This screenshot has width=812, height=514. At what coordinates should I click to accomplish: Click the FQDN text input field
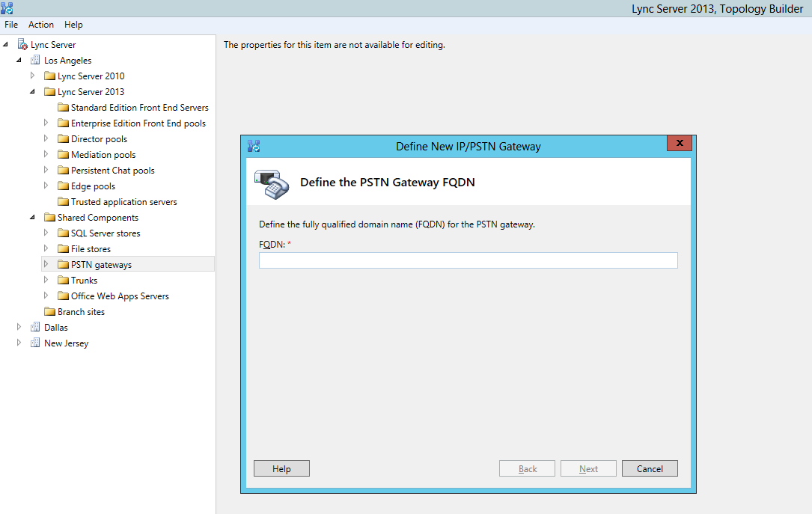pyautogui.click(x=468, y=260)
